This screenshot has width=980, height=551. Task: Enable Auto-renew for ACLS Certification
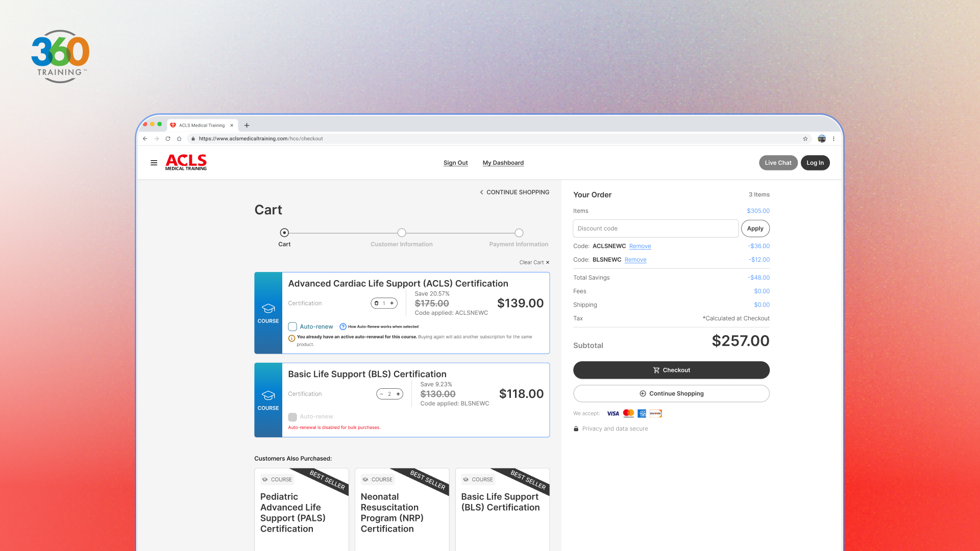[x=292, y=327]
